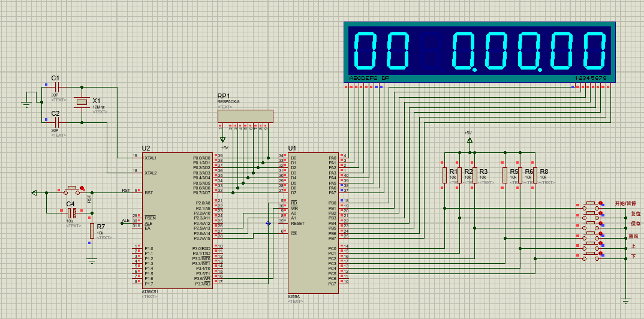Click the X1 12MHz crystal oscillator
The width and height of the screenshot is (644, 319).
pyautogui.click(x=82, y=103)
